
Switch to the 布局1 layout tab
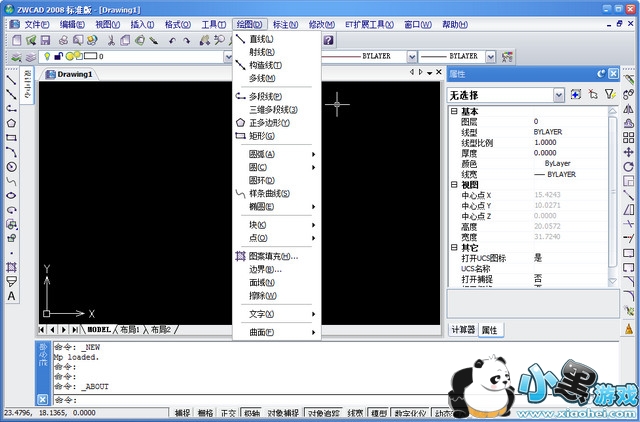click(x=130, y=329)
